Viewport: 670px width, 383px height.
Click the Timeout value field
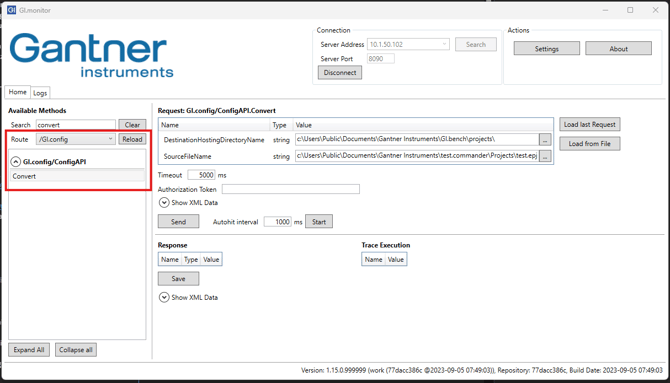click(202, 175)
